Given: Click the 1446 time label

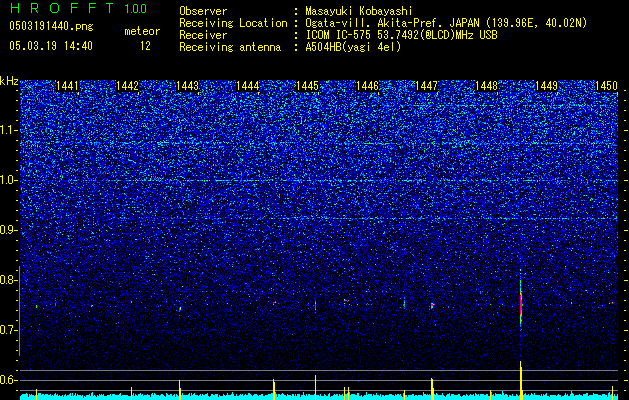Looking at the screenshot, I should point(367,86).
